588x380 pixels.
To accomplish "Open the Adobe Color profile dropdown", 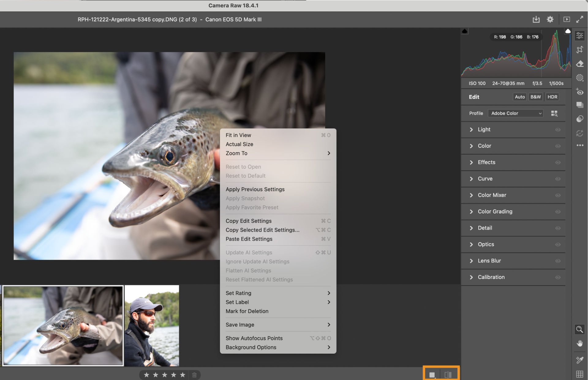I will tap(515, 113).
